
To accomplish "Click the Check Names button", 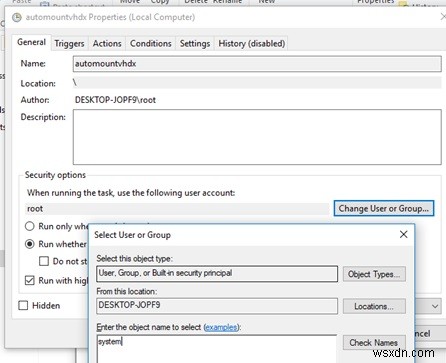I will 374,343.
